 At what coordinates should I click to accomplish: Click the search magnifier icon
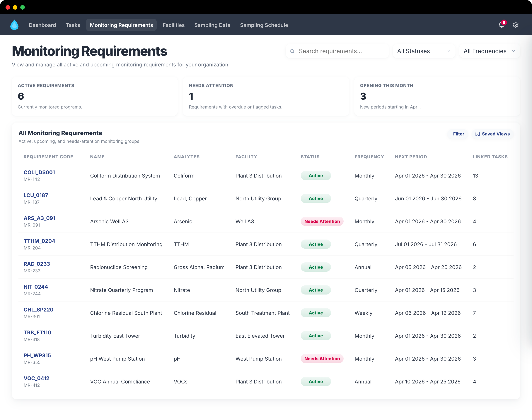tap(292, 51)
